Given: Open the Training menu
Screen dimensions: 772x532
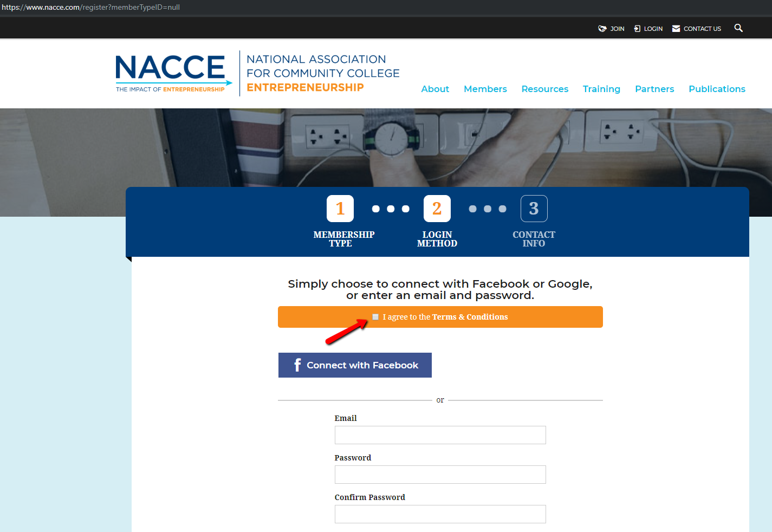Looking at the screenshot, I should pyautogui.click(x=601, y=89).
